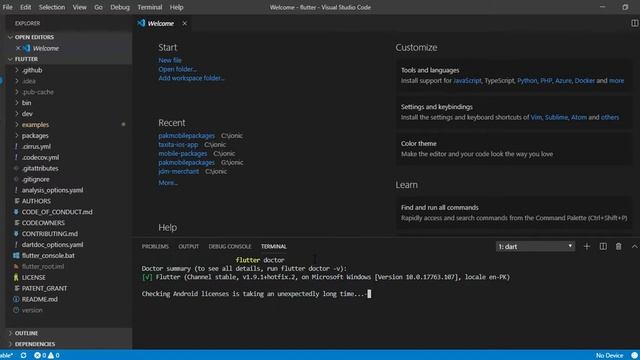Open the .gitattributes file
Image resolution: width=640 pixels, height=360 pixels.
(40, 168)
